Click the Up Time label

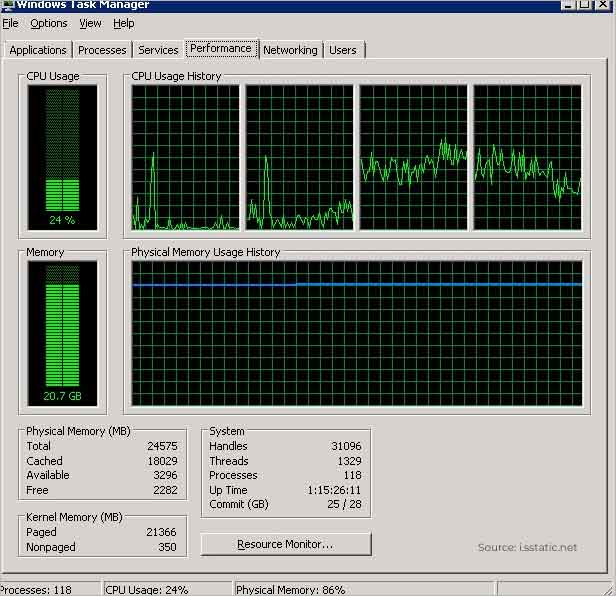228,490
